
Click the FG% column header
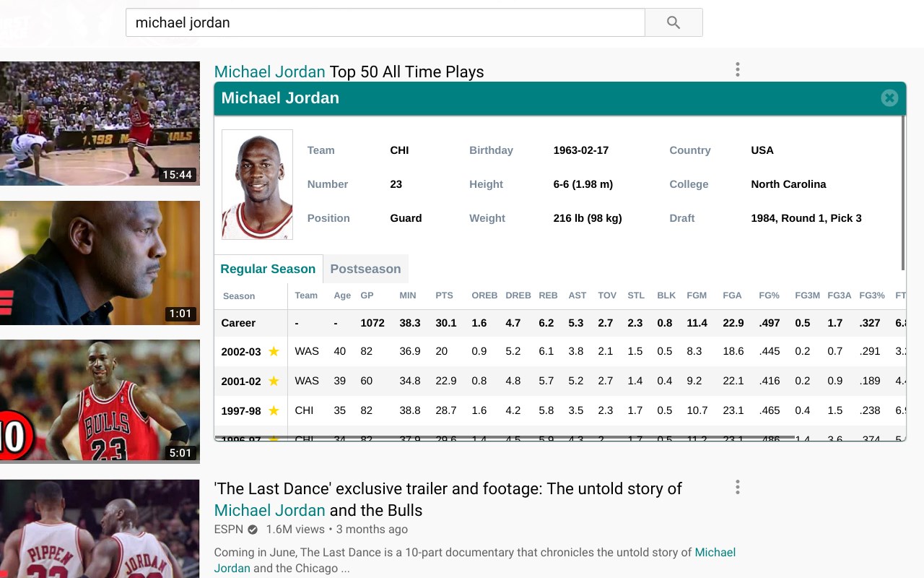coord(769,296)
